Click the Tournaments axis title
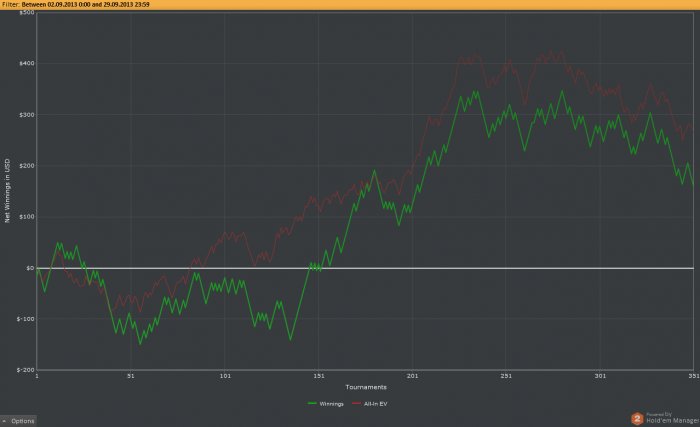 [366, 387]
